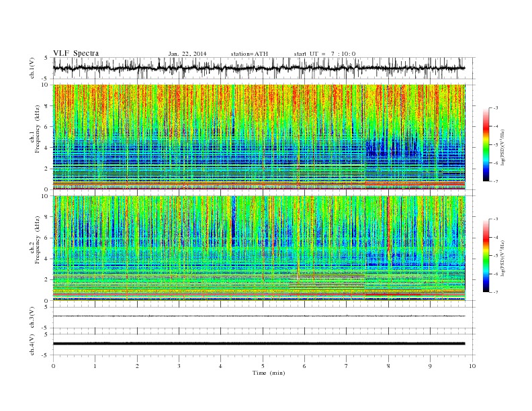Screen dimensions: 532x411
Task: Click the "2" tick on the time axis
Action: 137,366
